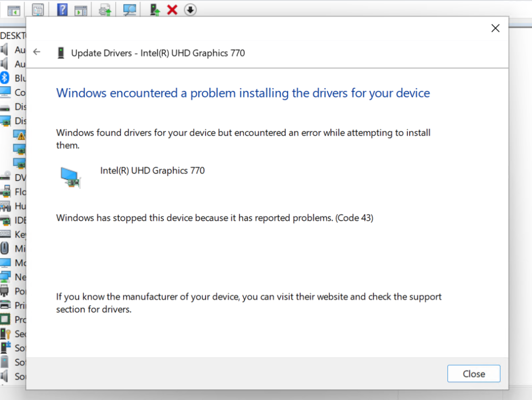Select the Mice category icon in tree

click(4, 248)
